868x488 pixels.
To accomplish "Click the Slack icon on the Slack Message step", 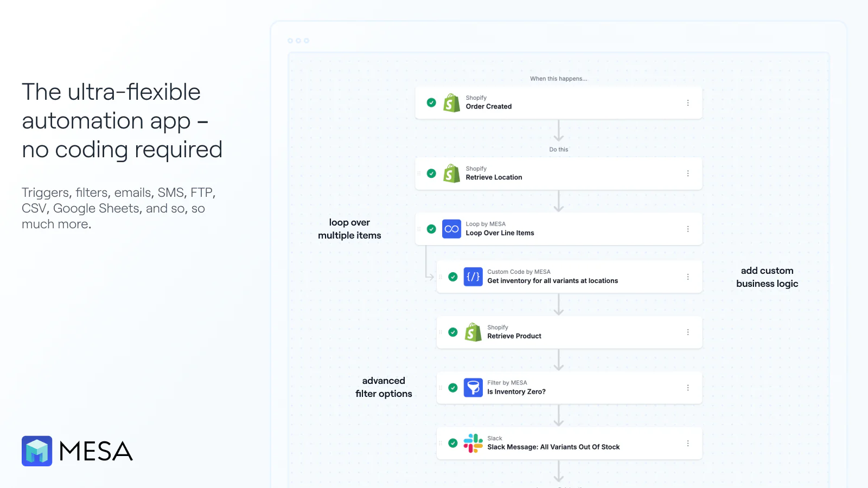I will tap(473, 443).
